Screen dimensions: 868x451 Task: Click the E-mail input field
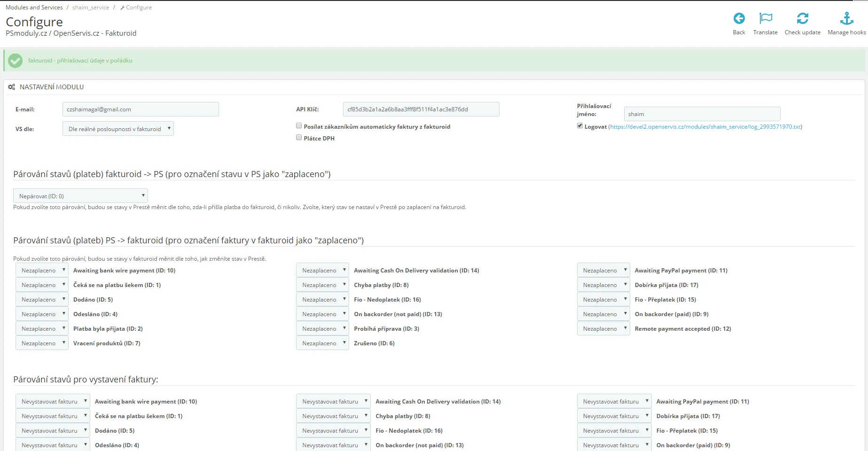tap(141, 109)
